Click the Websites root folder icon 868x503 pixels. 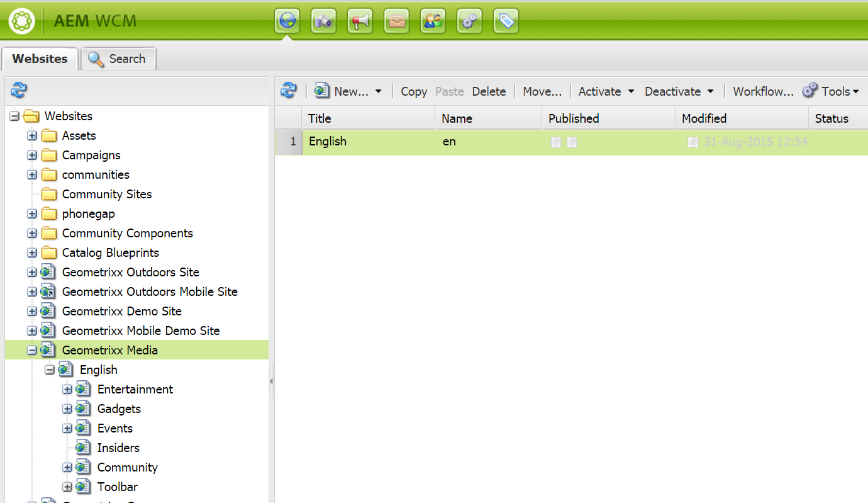31,116
